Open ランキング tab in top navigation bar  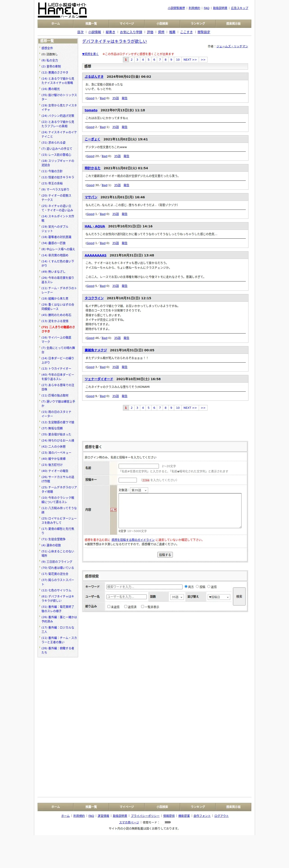point(198,24)
